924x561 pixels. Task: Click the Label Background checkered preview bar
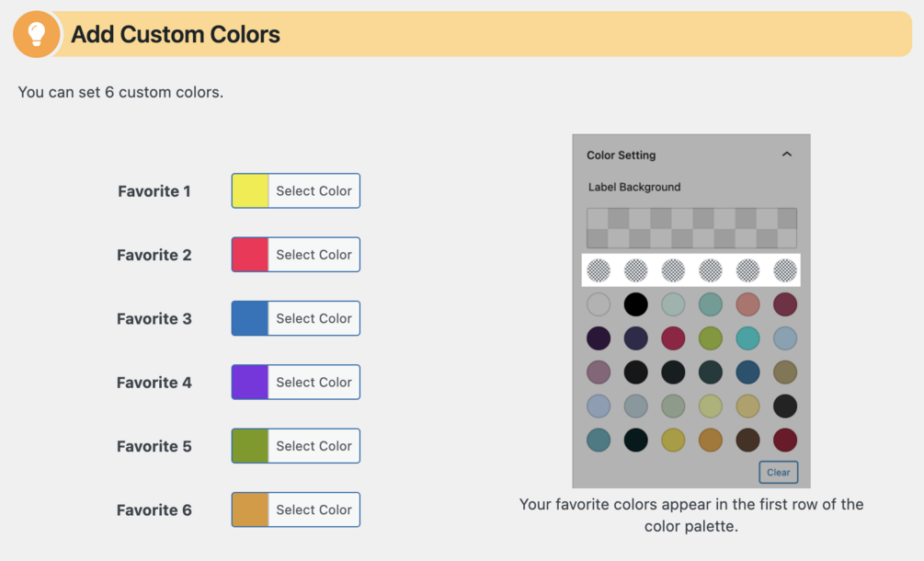[691, 227]
